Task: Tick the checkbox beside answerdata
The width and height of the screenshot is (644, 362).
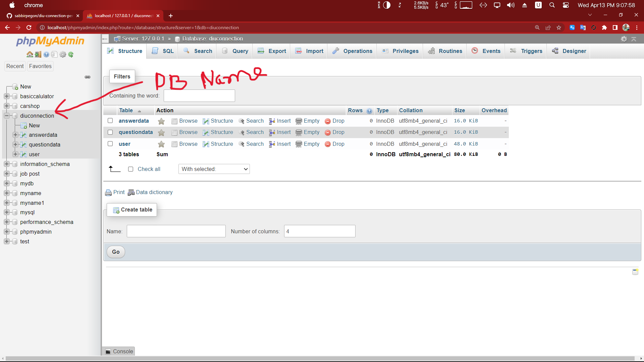Action: tap(110, 121)
